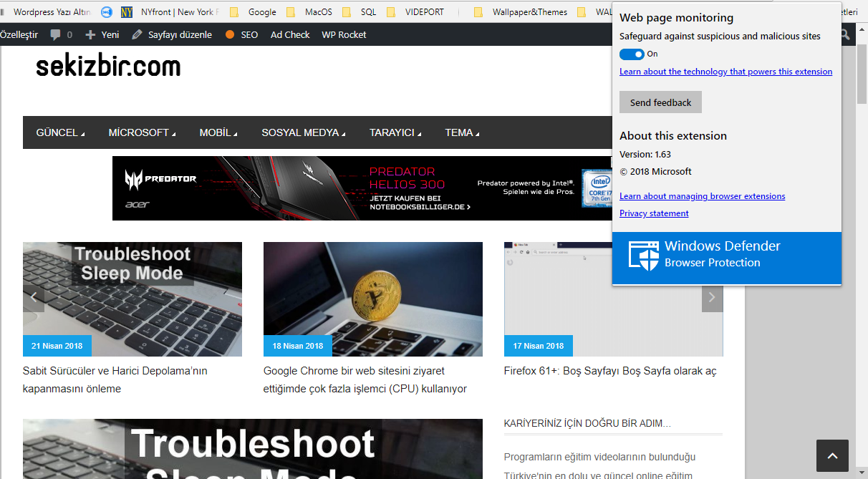
Task: Click Programların eğitim videolarının bulunduğu text
Action: tap(600, 457)
